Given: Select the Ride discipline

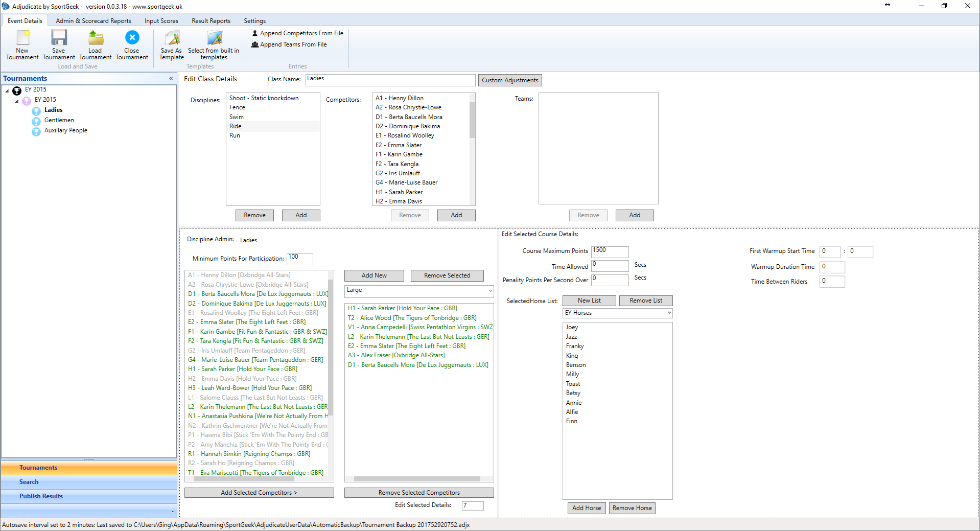Looking at the screenshot, I should pyautogui.click(x=273, y=126).
